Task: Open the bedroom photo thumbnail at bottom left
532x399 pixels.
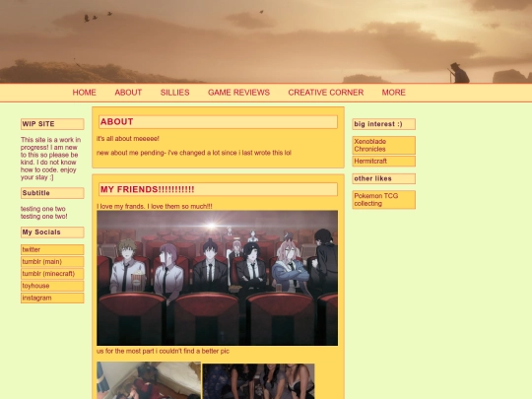Action: pos(149,380)
